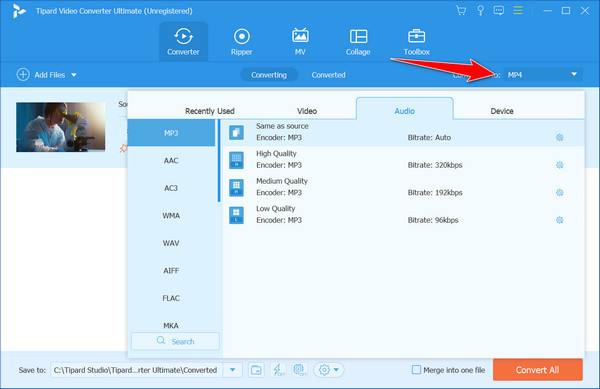Screen dimensions: 600x389
Task: Select AIFF format in list
Action: coord(171,270)
